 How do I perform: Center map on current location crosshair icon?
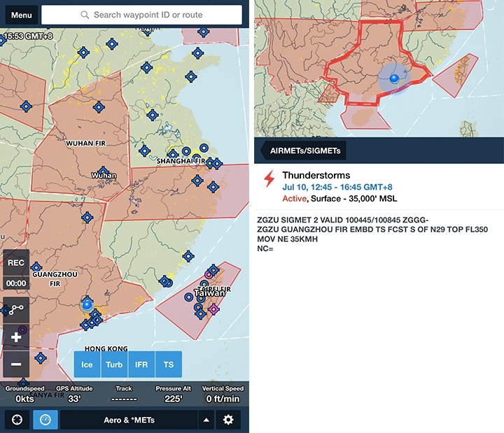pyautogui.click(x=17, y=420)
